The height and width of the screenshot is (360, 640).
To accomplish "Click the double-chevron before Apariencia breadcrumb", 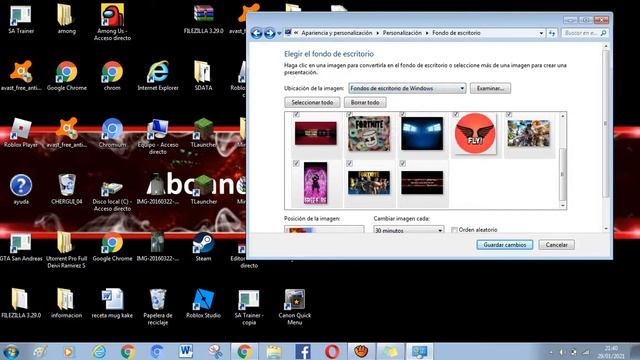I will point(296,33).
